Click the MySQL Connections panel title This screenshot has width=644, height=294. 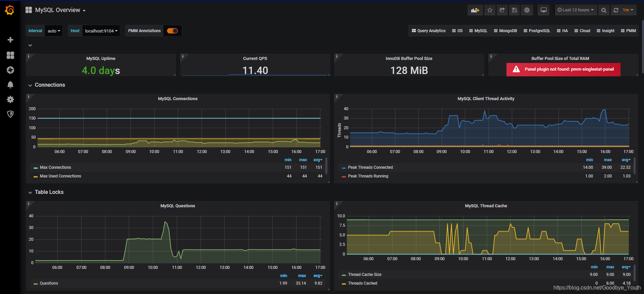click(178, 99)
